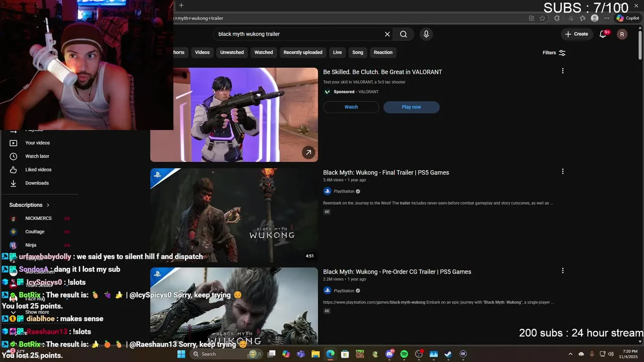Open a new browser tab with the plus button
The width and height of the screenshot is (644, 362).
181,6
